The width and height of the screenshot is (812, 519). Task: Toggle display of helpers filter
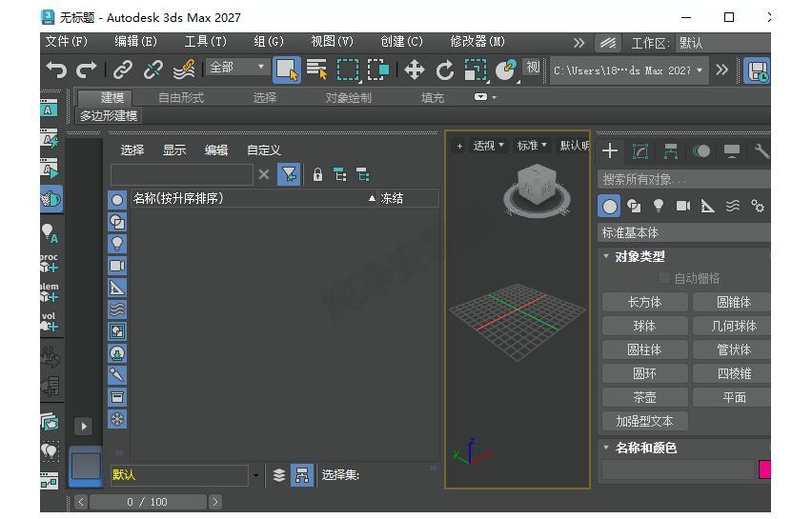point(117,288)
